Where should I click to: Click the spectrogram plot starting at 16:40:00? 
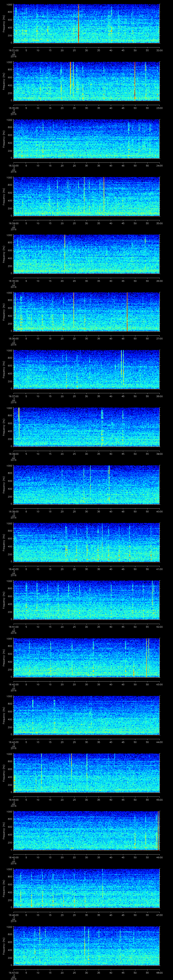(x=86, y=542)
